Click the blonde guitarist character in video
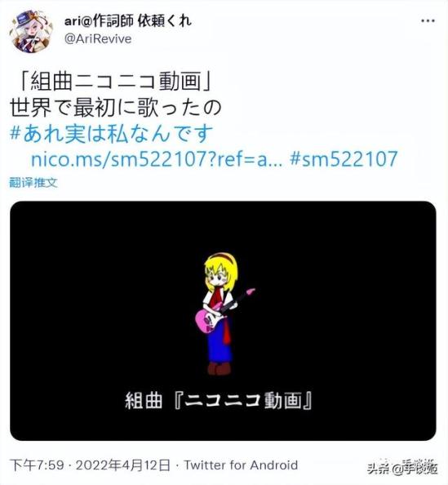The height and width of the screenshot is (485, 448). coord(221,314)
